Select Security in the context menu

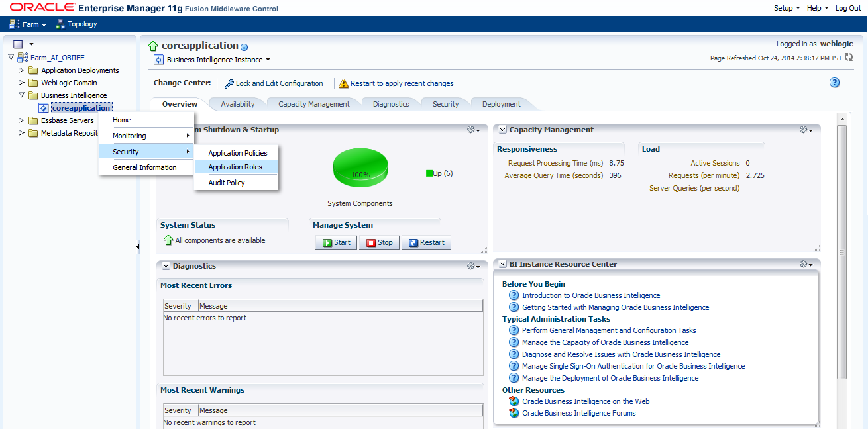click(x=146, y=152)
